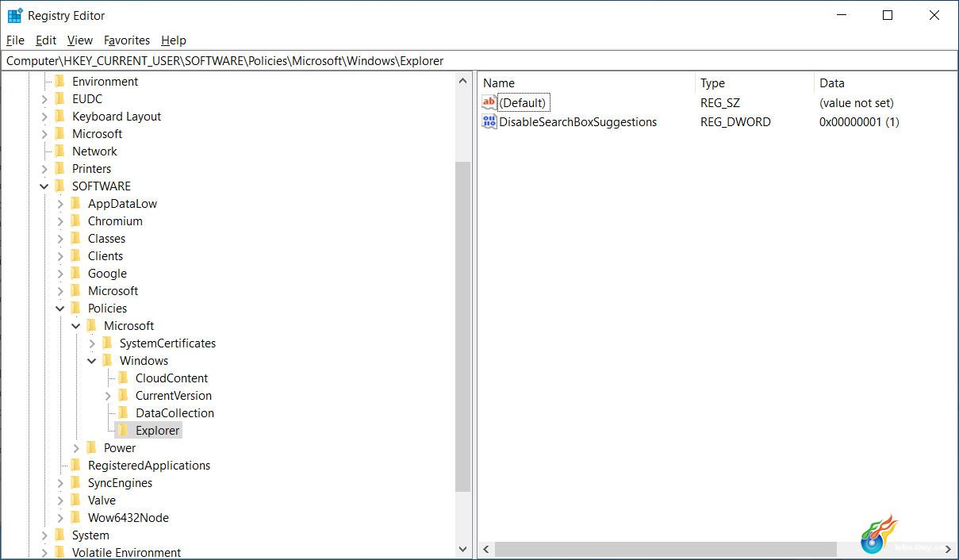Expand the CurrentVersion key
The height and width of the screenshot is (560, 959).
(x=108, y=395)
